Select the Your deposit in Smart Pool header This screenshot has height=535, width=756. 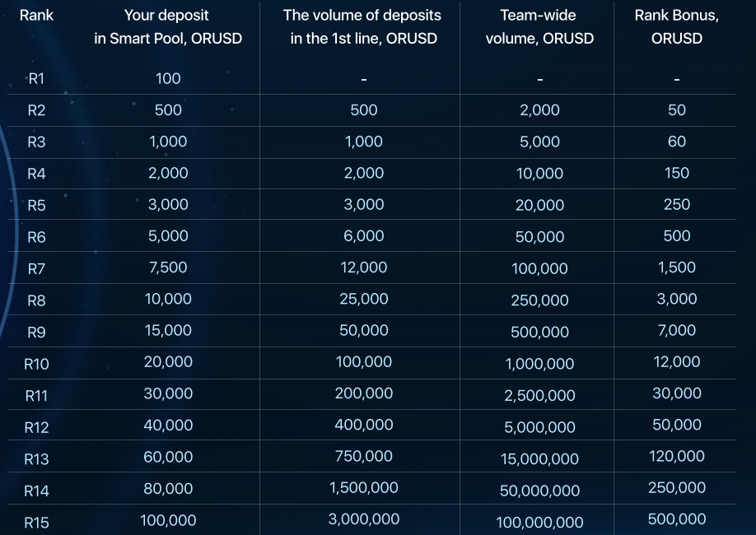click(168, 26)
